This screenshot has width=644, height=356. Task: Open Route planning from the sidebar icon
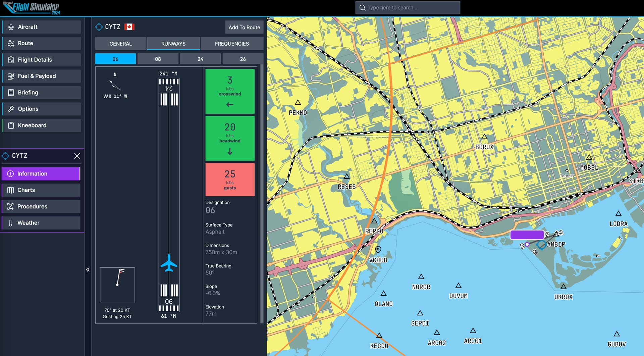pos(11,43)
